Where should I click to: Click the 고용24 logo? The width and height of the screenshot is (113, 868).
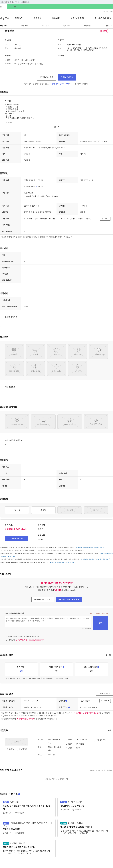4,18
